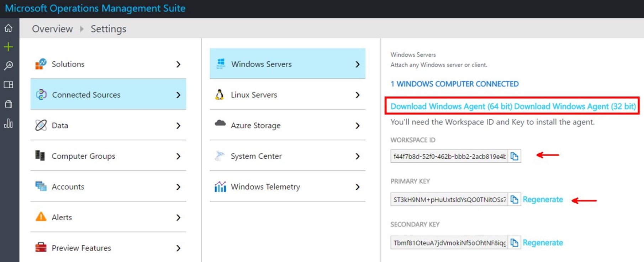Viewport: 644px width, 262px height.
Task: Expand Data row chevron
Action: (x=179, y=126)
